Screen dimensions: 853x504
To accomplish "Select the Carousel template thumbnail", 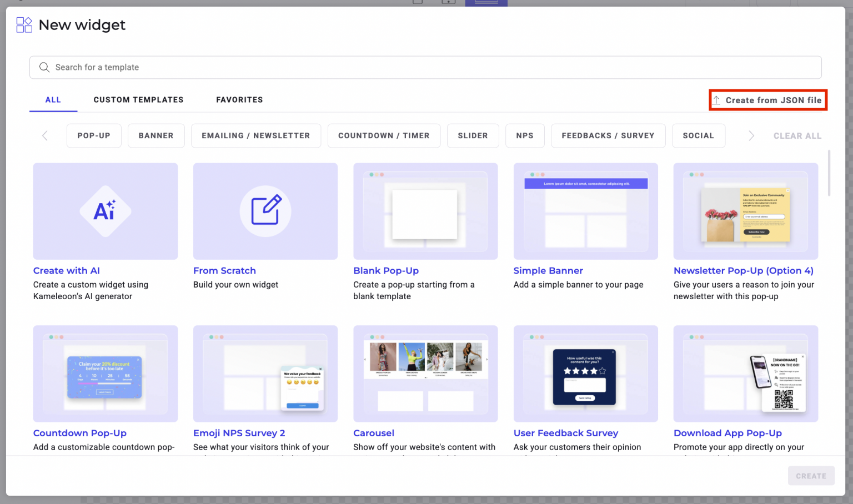I will (x=425, y=374).
